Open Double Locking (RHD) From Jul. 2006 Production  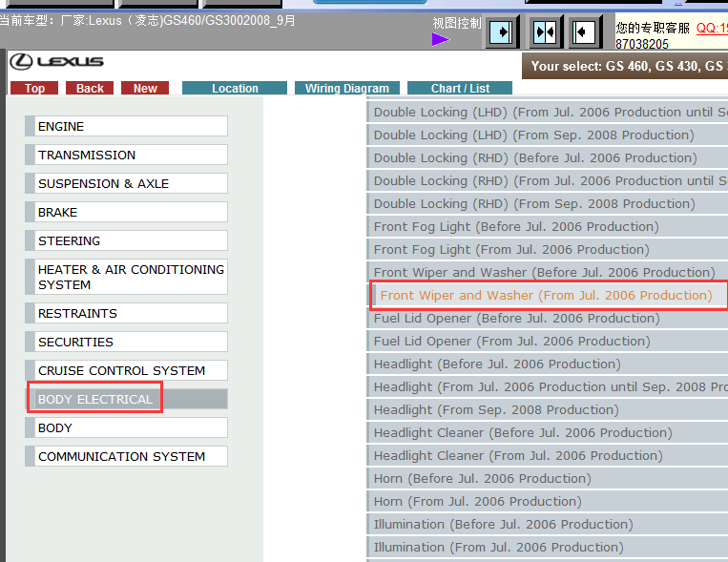[548, 180]
